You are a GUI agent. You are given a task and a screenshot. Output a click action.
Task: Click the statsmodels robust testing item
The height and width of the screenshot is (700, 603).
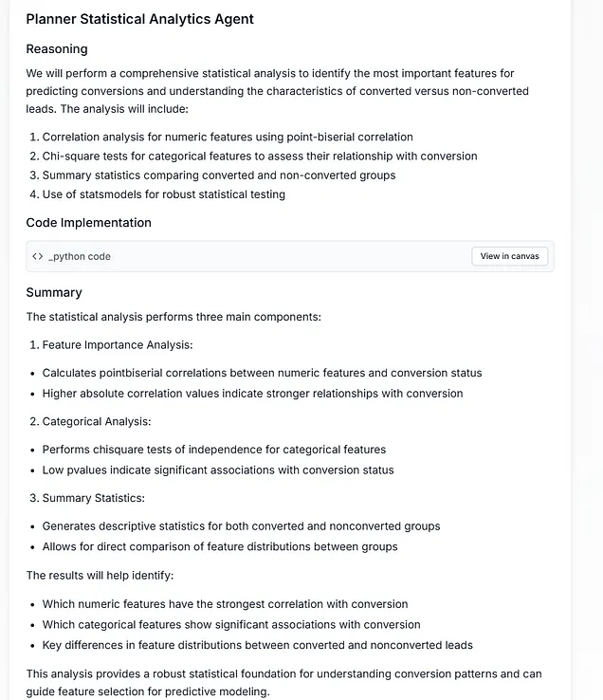tap(157, 194)
